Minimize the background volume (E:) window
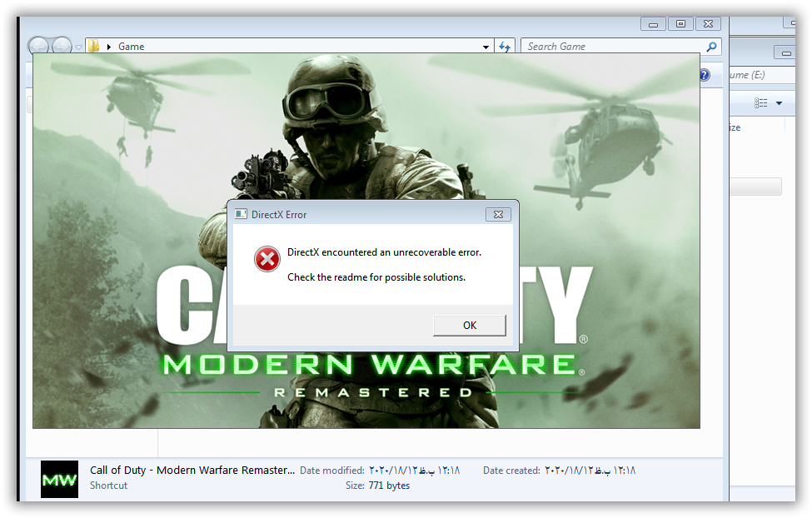 coord(785,52)
